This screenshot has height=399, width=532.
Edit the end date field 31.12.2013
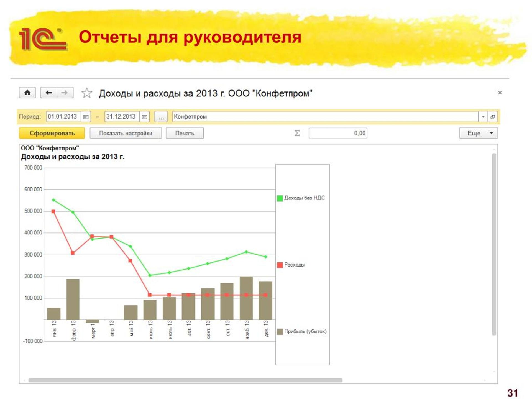(x=122, y=117)
